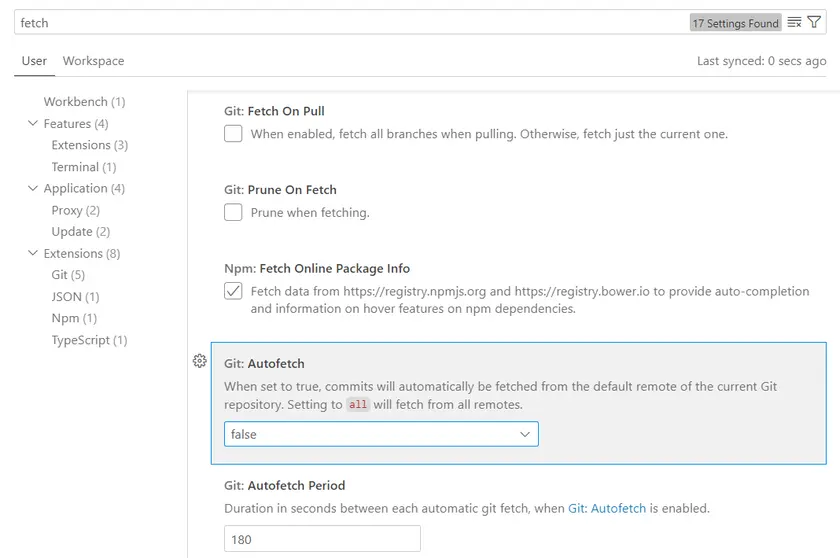Open the settings filter funnel icon
Screen dimensions: 840x558
point(814,22)
